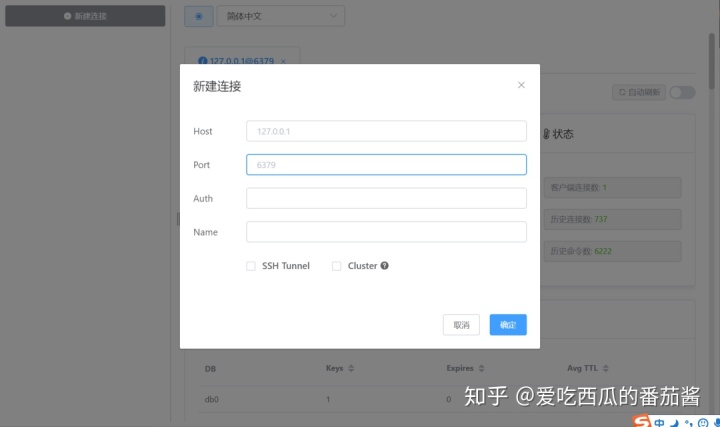Click 新建连接 button in sidebar
The height and width of the screenshot is (427, 720).
point(85,16)
